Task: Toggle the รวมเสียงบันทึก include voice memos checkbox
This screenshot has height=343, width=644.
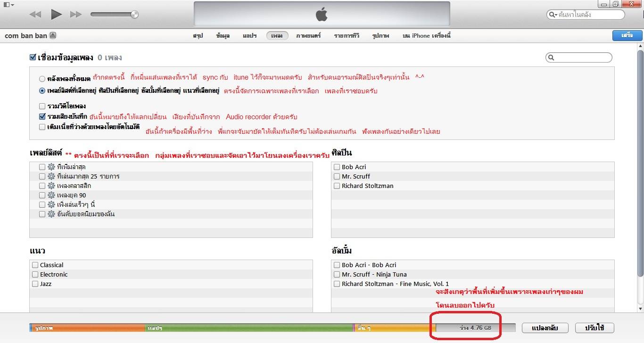Action: pyautogui.click(x=42, y=116)
